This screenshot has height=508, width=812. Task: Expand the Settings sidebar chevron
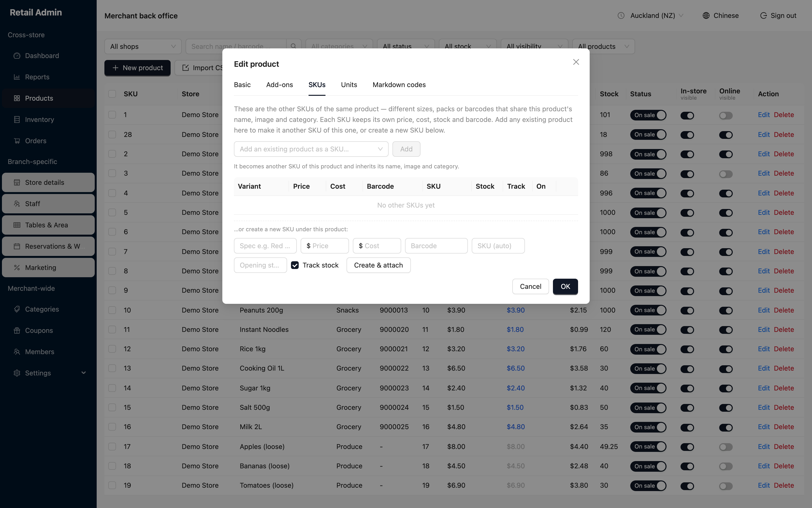tap(84, 373)
